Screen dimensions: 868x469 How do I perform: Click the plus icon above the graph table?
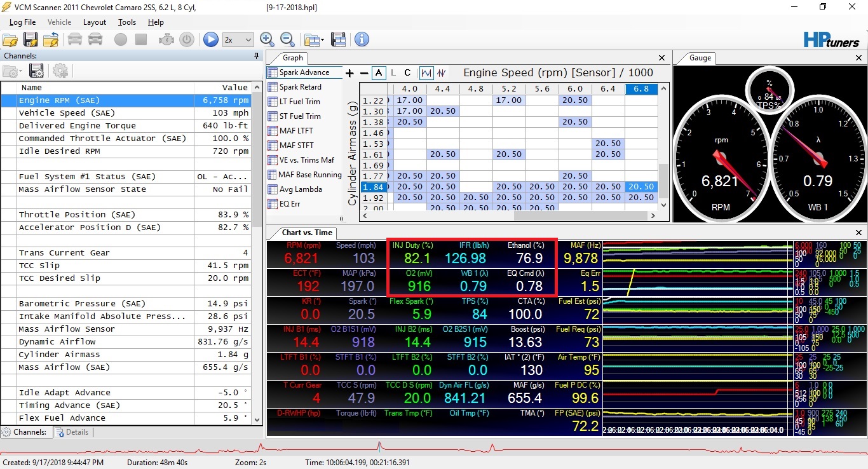pos(349,73)
